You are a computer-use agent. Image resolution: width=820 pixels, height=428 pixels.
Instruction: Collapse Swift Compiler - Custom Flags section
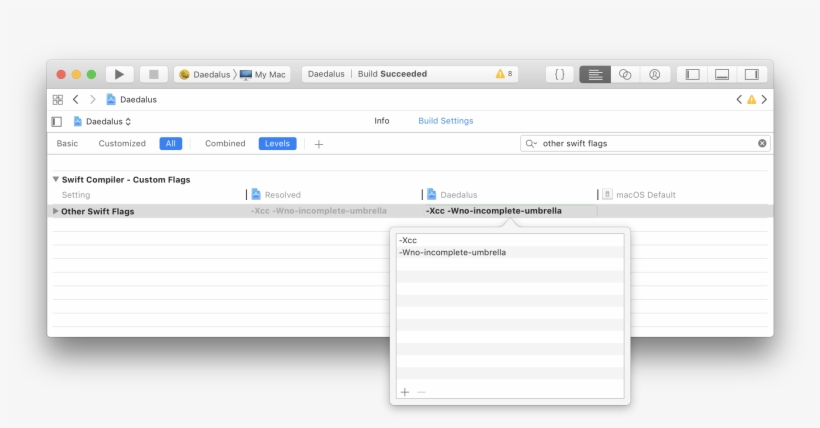tap(55, 179)
